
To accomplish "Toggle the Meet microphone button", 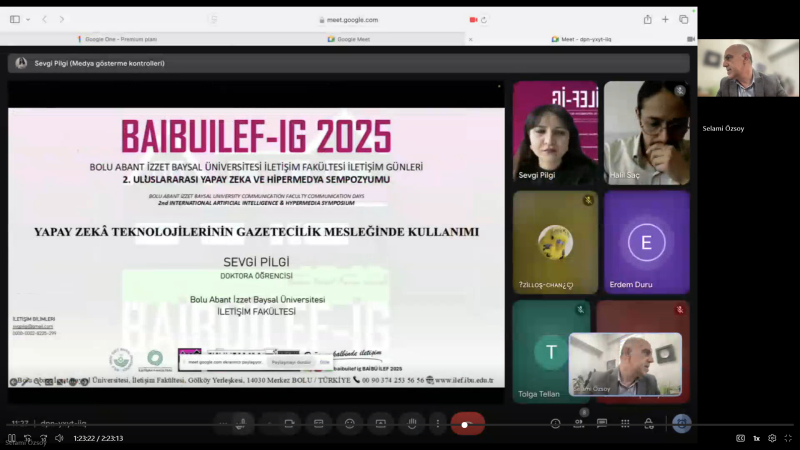I will tap(242, 423).
